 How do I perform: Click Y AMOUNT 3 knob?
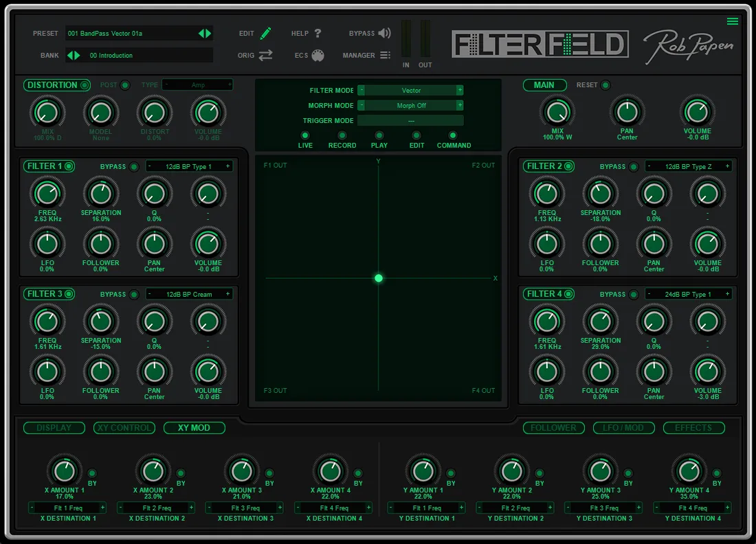[x=600, y=471]
